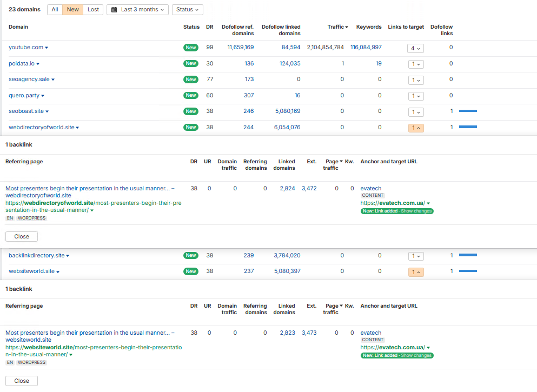Click the caret icon beside poidata.io
Viewport: 537px width, 392px height.
38,64
